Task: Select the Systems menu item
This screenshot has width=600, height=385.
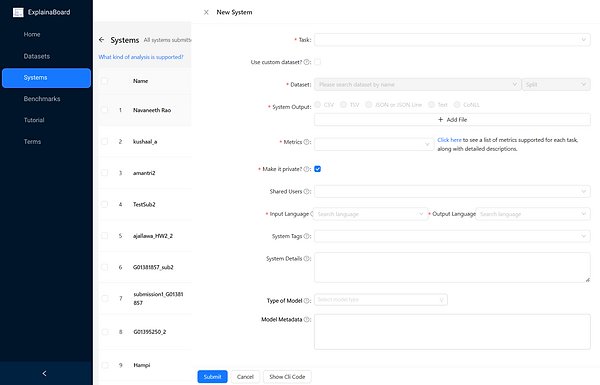Action: pos(46,78)
